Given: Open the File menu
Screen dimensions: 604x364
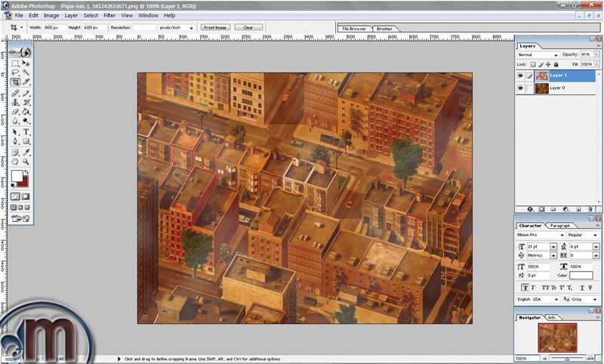Looking at the screenshot, I should (19, 15).
